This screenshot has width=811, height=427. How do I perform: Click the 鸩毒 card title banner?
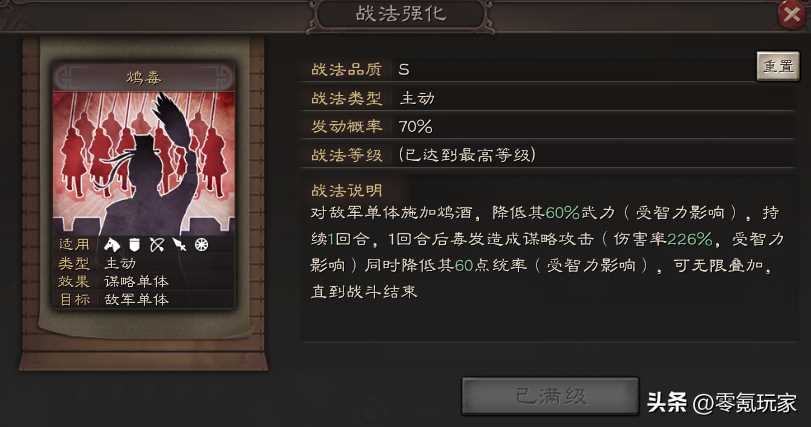tap(144, 78)
